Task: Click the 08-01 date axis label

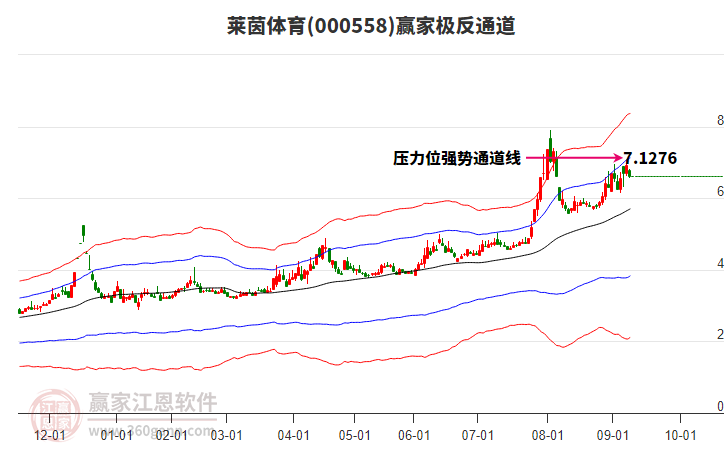Action: 548,435
